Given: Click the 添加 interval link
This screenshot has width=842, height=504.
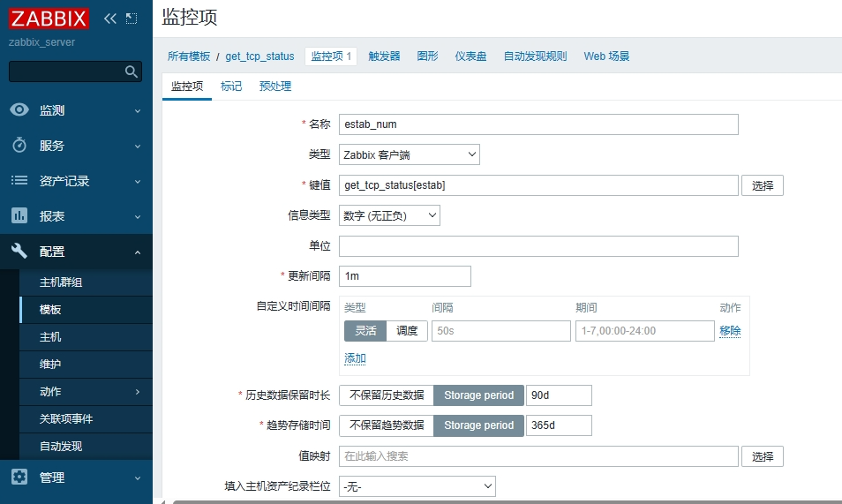Looking at the screenshot, I should [x=355, y=358].
